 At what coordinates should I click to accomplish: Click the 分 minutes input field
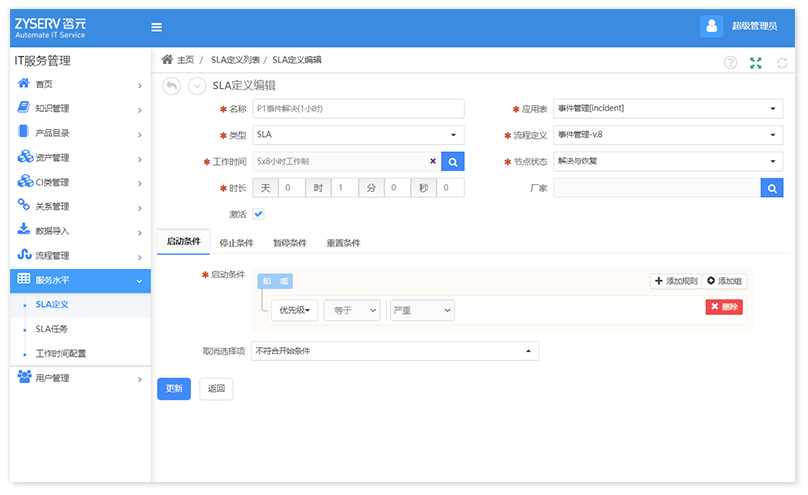tap(397, 188)
